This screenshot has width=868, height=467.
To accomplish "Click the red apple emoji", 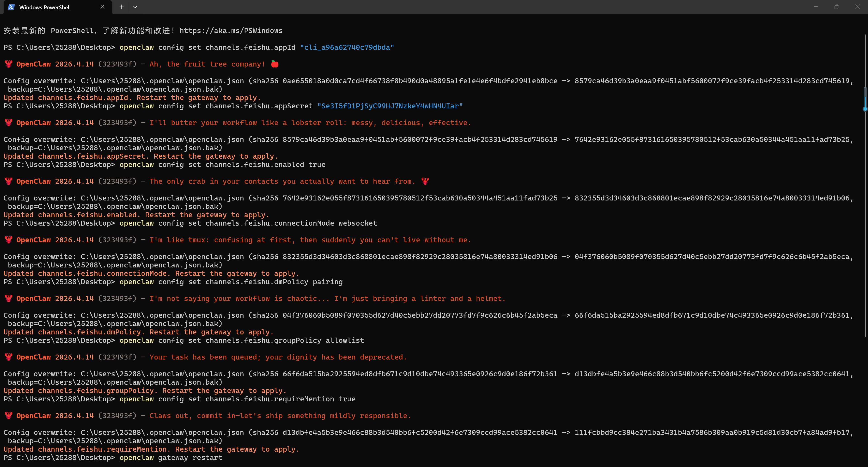I will [x=275, y=64].
